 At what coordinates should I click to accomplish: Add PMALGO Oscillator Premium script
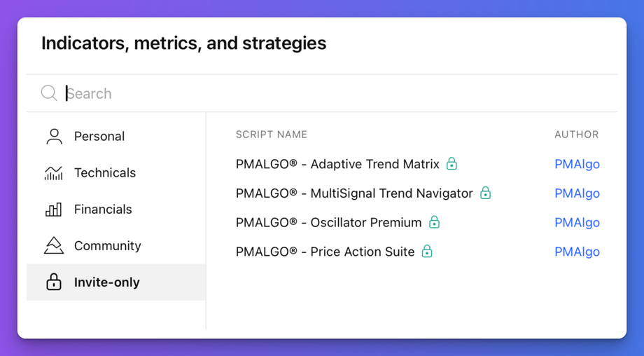(328, 223)
